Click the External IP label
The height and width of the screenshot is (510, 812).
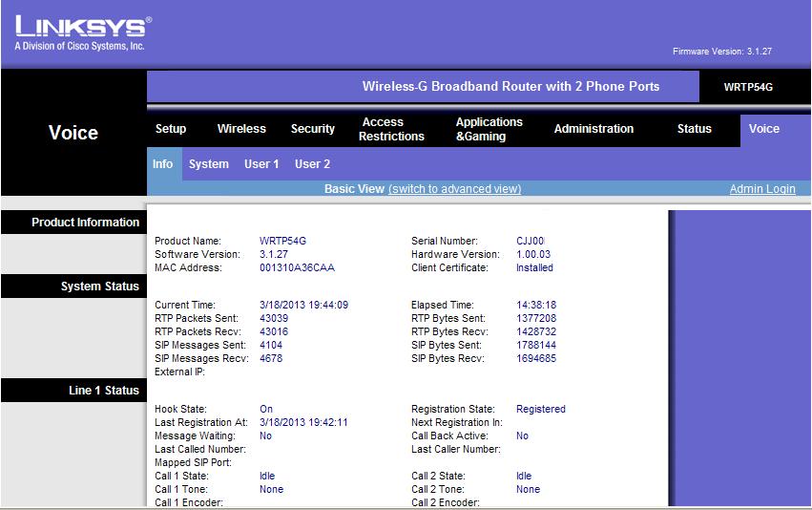pos(179,372)
